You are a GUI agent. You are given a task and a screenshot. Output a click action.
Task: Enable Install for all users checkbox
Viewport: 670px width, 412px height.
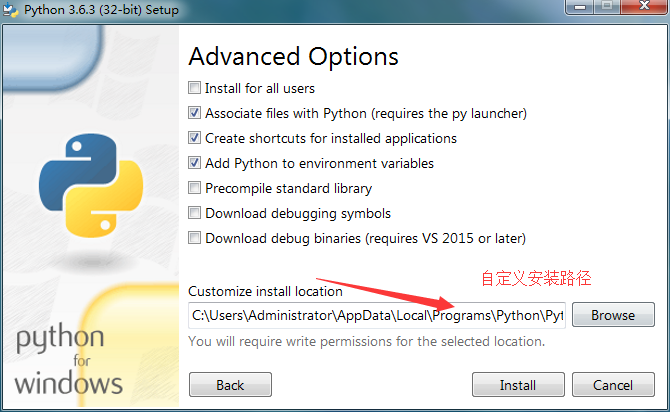(194, 88)
